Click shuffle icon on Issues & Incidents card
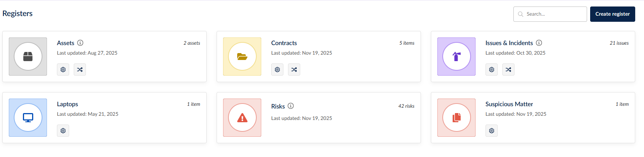 [508, 70]
